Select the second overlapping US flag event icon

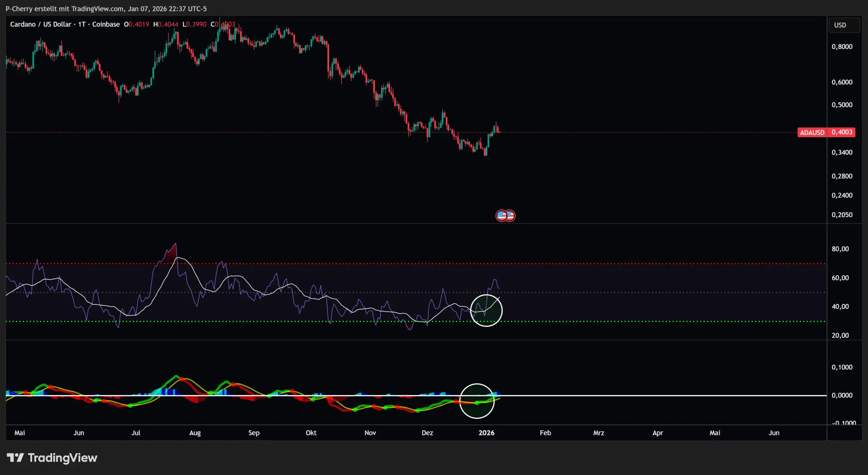(x=510, y=215)
